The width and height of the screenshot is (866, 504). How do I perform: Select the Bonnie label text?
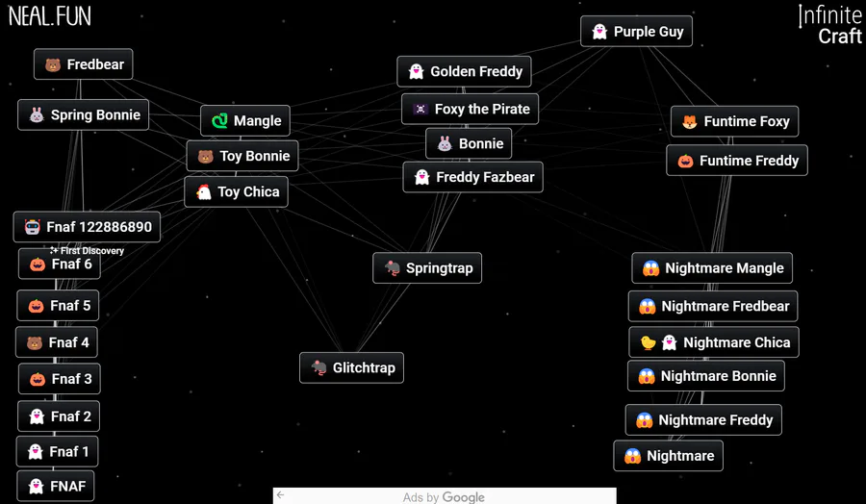481,144
